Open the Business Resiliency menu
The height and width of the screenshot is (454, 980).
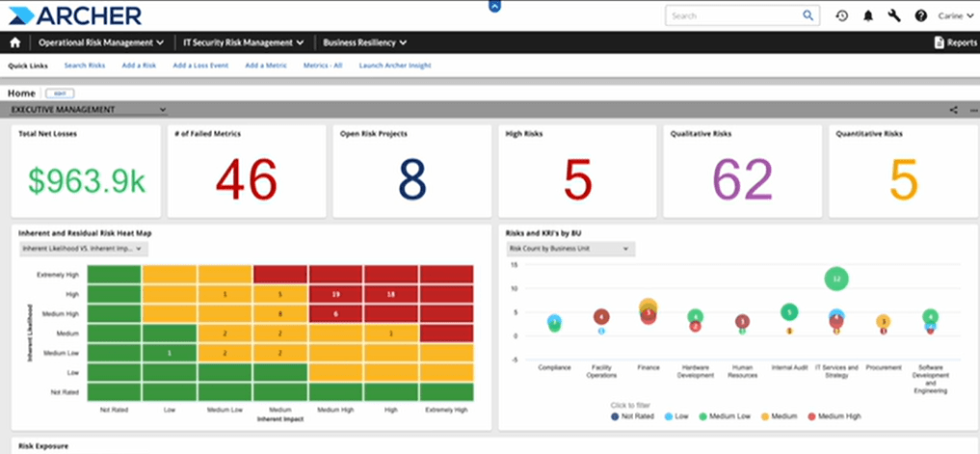click(x=365, y=42)
